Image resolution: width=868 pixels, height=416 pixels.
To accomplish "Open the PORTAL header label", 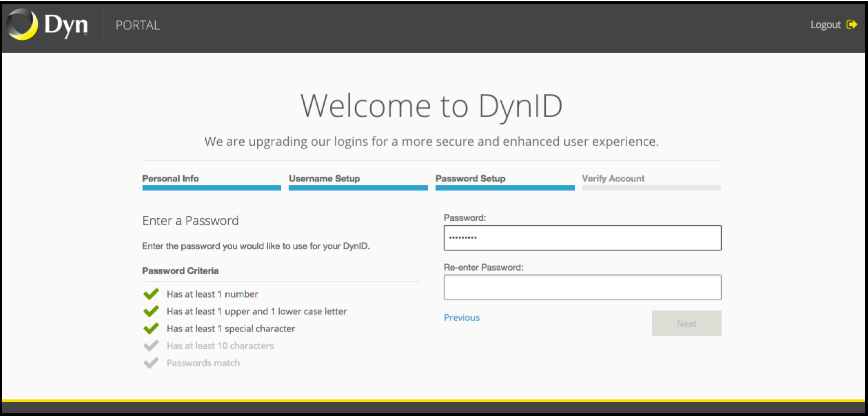I will (x=138, y=25).
